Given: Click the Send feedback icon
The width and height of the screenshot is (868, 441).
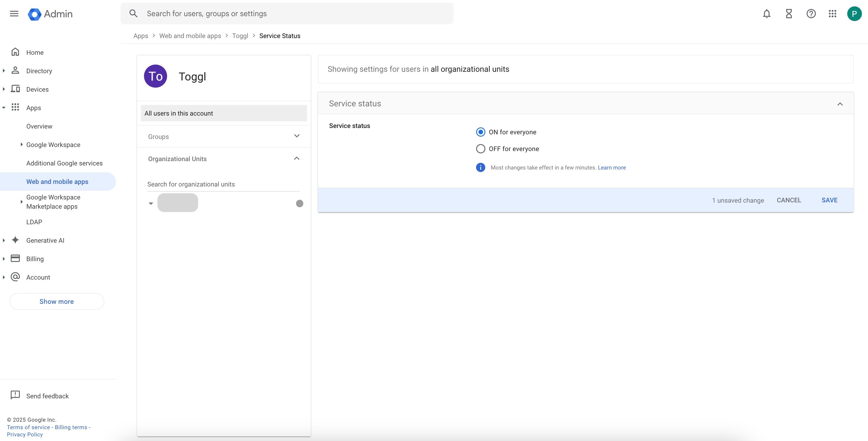Looking at the screenshot, I should [x=15, y=395].
